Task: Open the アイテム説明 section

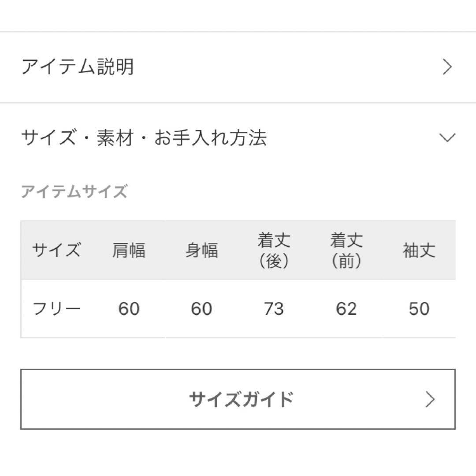Action: click(238, 67)
